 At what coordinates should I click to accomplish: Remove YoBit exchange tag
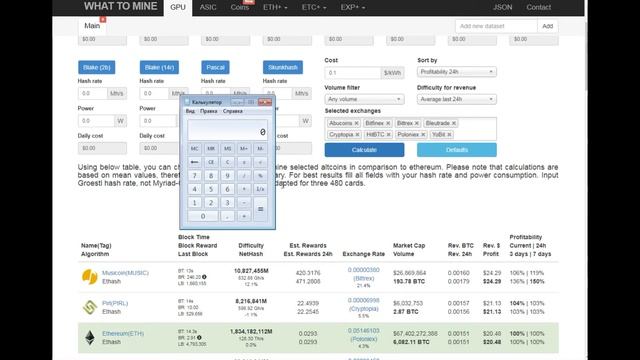[x=449, y=135]
